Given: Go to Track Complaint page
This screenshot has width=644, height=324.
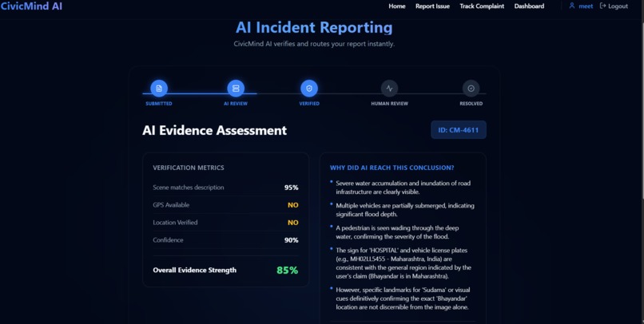Looking at the screenshot, I should click(x=482, y=6).
